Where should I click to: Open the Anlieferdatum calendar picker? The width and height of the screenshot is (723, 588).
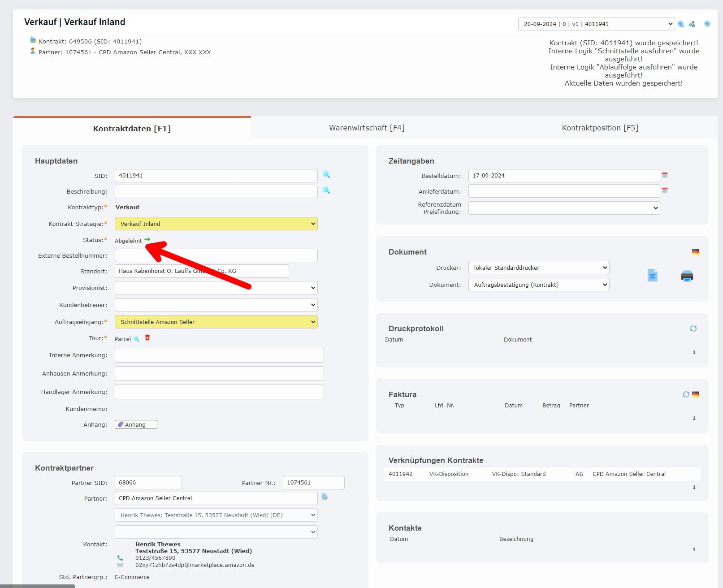(665, 190)
